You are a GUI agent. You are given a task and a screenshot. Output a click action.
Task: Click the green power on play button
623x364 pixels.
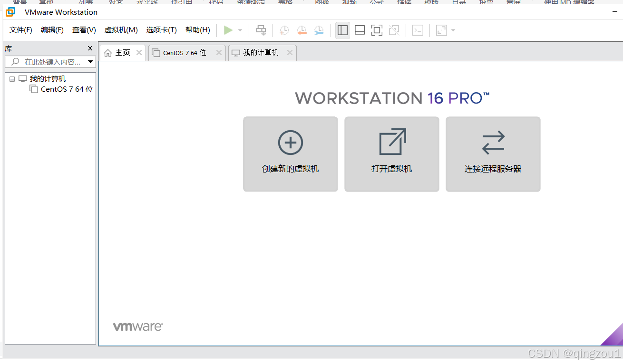(x=228, y=30)
